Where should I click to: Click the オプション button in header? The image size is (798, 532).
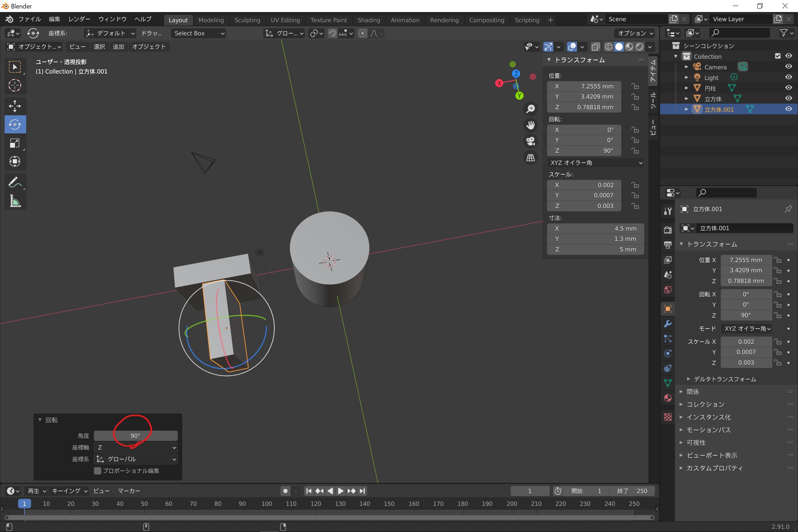(635, 33)
